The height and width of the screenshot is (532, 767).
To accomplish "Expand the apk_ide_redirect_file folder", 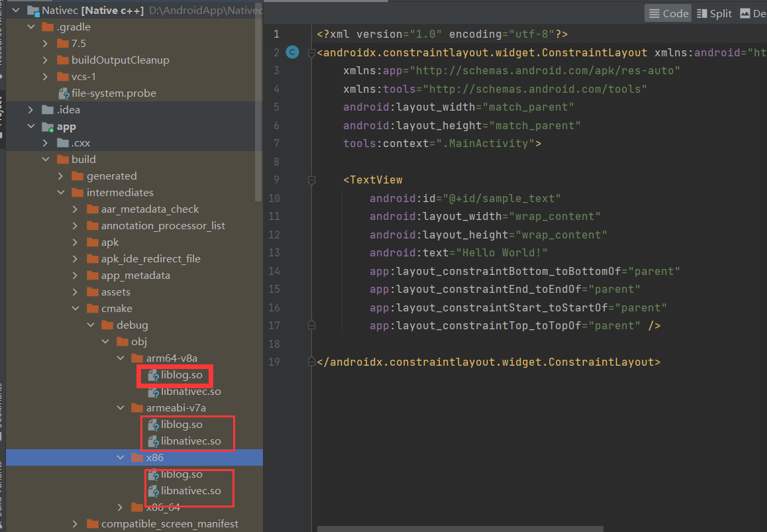I will click(x=76, y=259).
